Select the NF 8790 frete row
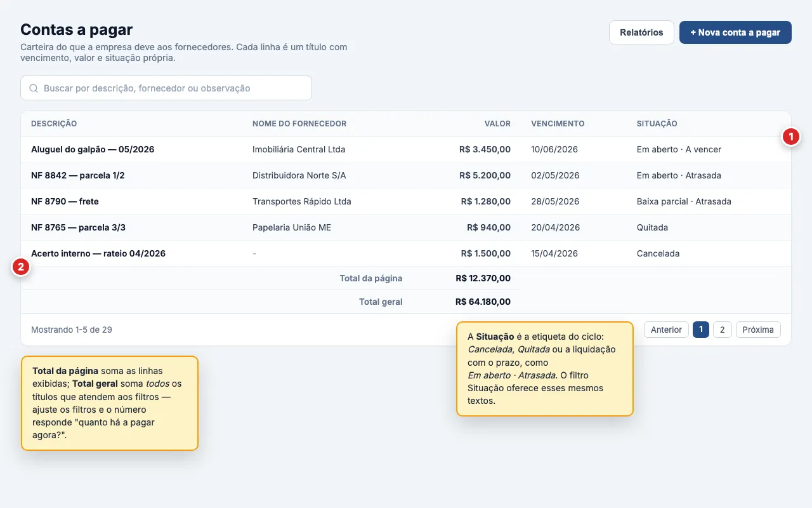Screen dimensions: 812x508 [406, 201]
